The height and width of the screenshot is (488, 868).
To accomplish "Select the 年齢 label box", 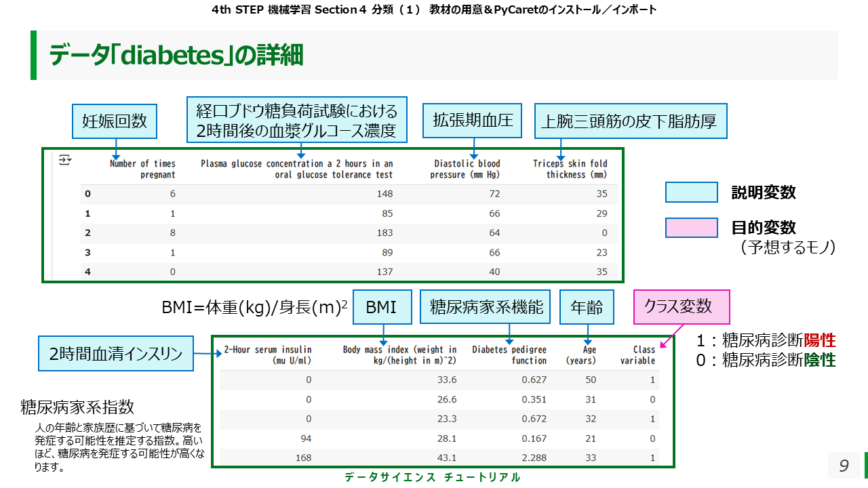I will tap(587, 308).
